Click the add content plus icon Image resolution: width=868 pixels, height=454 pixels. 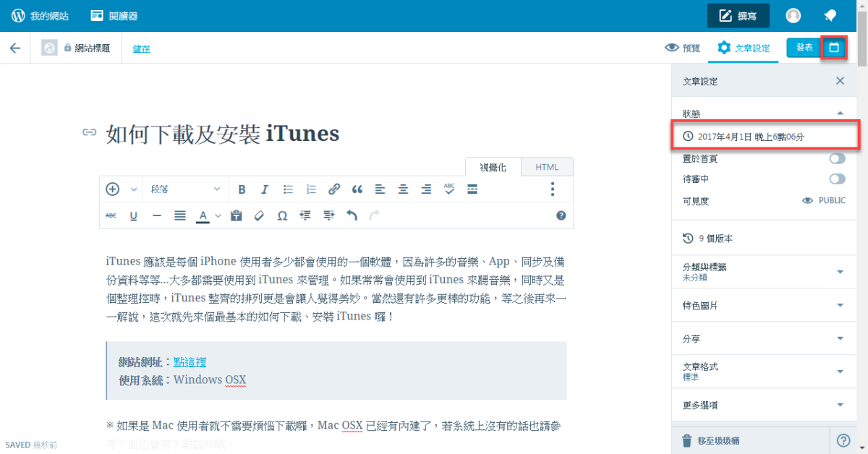point(112,189)
